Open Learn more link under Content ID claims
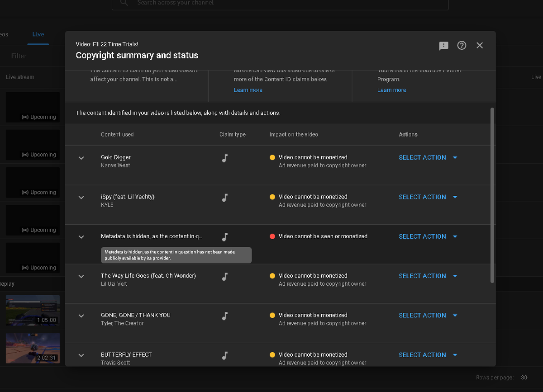This screenshot has height=392, width=543. (248, 90)
